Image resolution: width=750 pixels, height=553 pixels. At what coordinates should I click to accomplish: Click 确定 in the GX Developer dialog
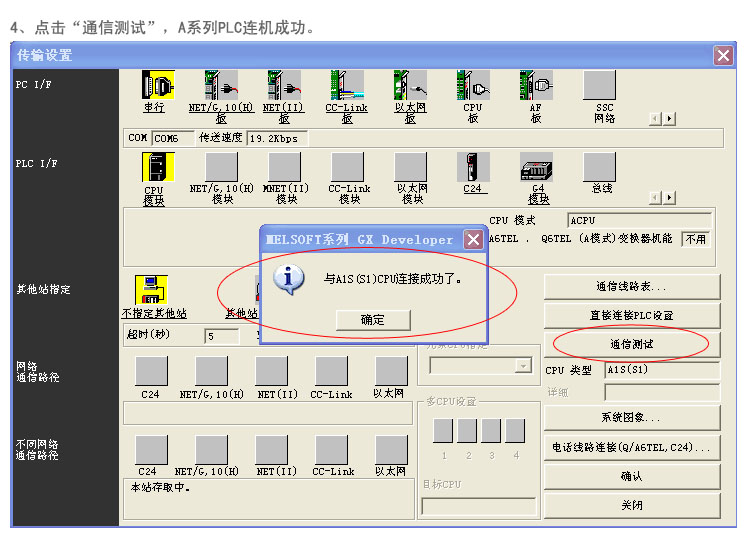coord(373,320)
